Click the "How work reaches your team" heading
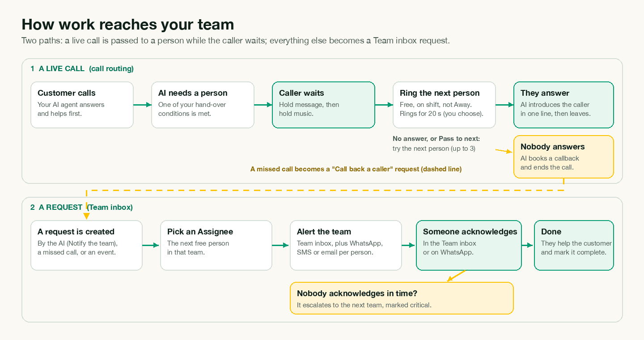Image resolution: width=644 pixels, height=340 pixels. click(x=128, y=24)
